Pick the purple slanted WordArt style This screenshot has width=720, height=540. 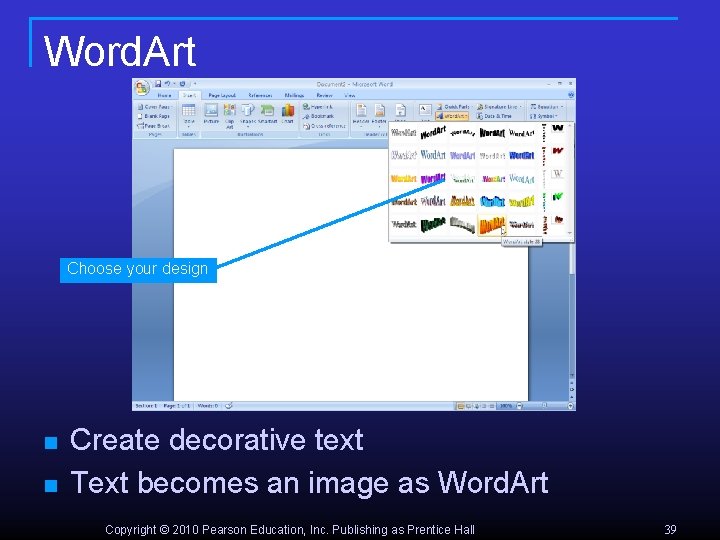pyautogui.click(x=433, y=178)
